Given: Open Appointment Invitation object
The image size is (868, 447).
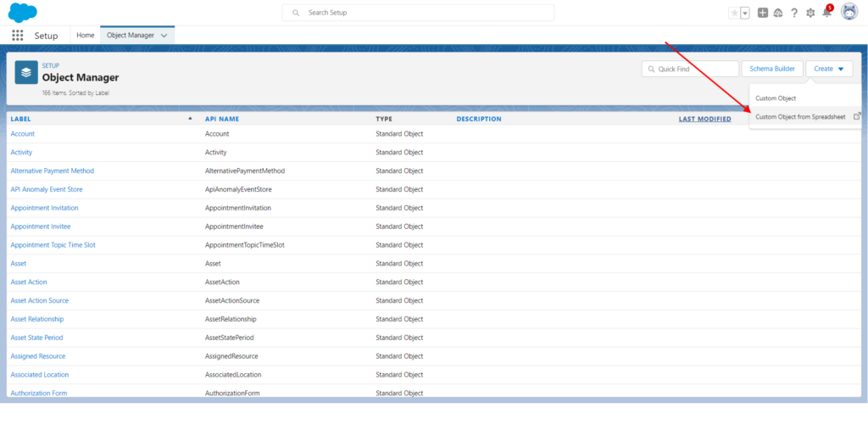Looking at the screenshot, I should coord(44,208).
